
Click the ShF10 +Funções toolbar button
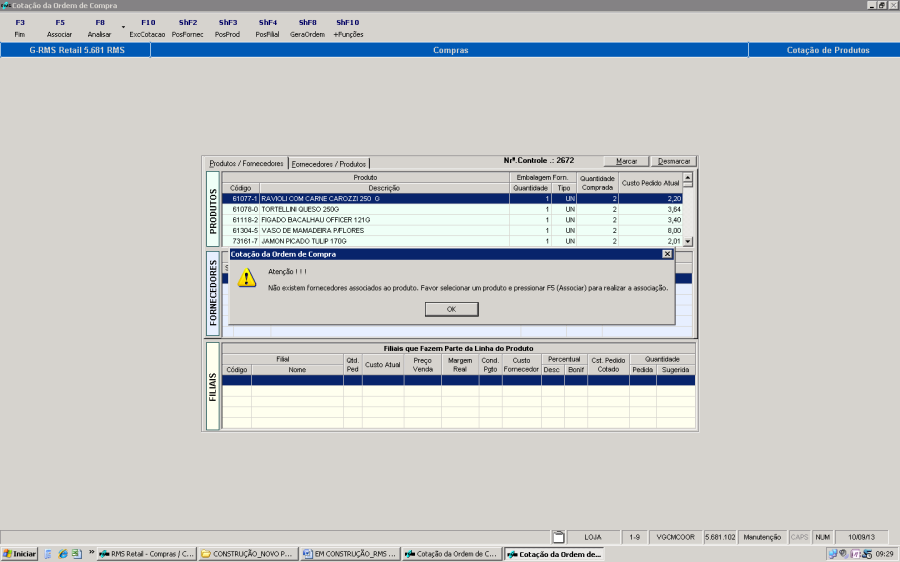click(x=348, y=28)
